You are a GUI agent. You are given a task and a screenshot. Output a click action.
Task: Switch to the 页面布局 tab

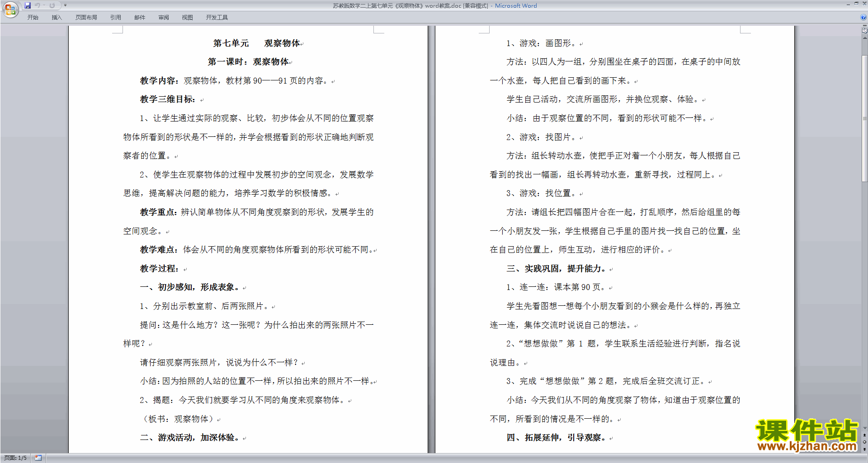pos(86,18)
